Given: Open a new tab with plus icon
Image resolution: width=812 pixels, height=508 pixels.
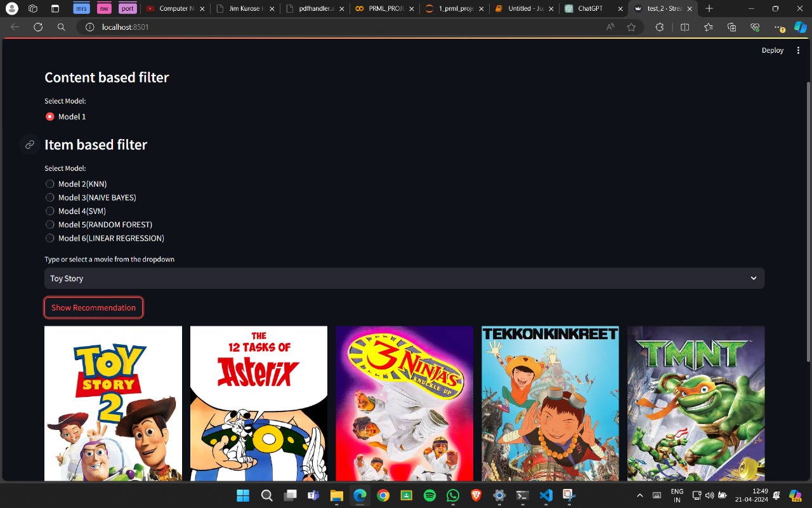Looking at the screenshot, I should coord(709,9).
